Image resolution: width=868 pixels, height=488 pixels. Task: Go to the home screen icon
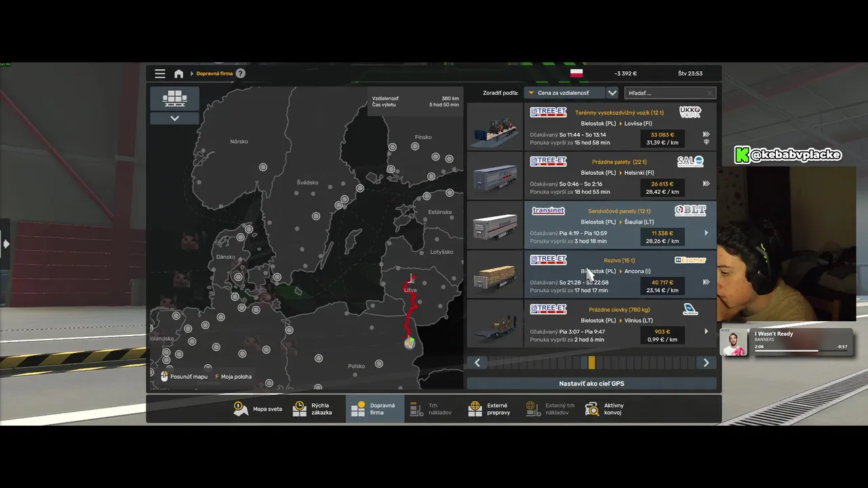tap(179, 73)
